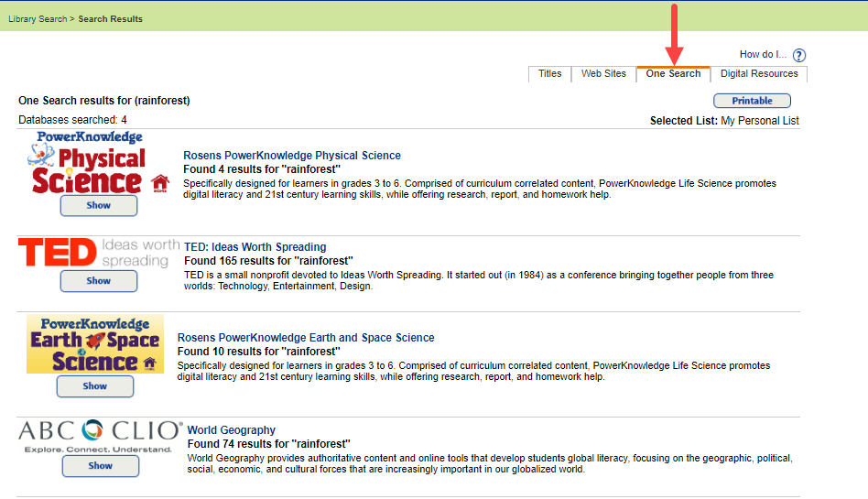Click the help question mark icon
The image size is (868, 499).
pyautogui.click(x=799, y=56)
